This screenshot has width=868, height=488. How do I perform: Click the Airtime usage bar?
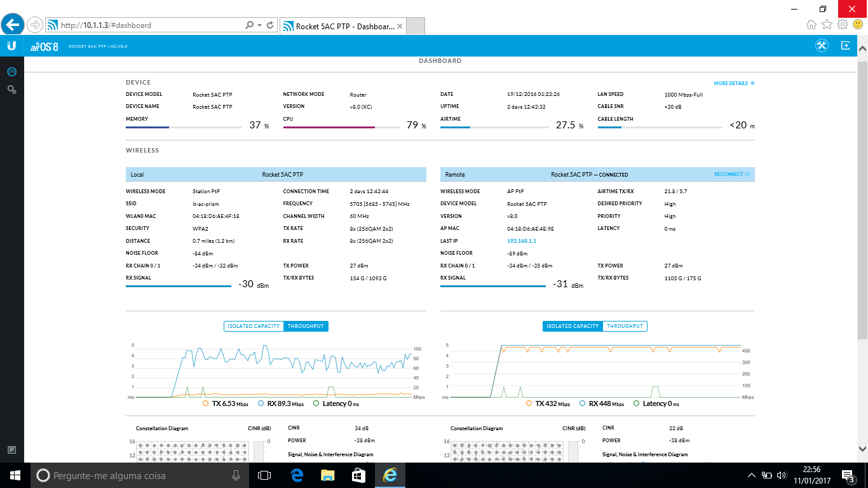[x=494, y=128]
